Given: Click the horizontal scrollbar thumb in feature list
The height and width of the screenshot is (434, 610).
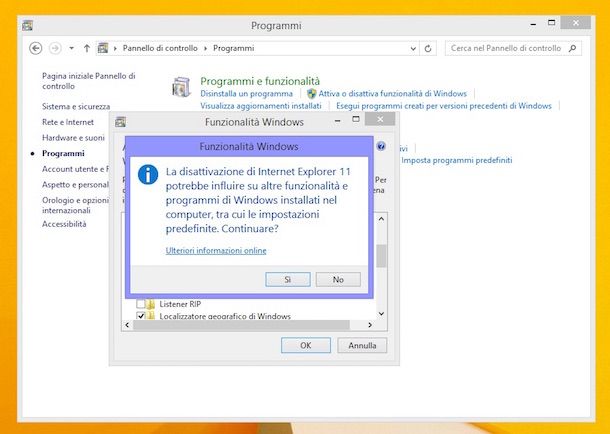Looking at the screenshot, I should [242, 325].
